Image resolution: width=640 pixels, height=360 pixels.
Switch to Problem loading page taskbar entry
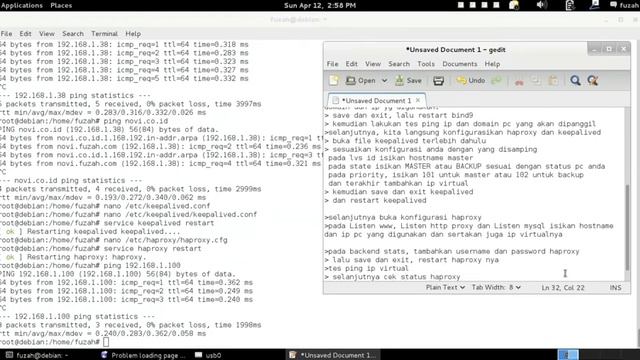[x=143, y=355]
